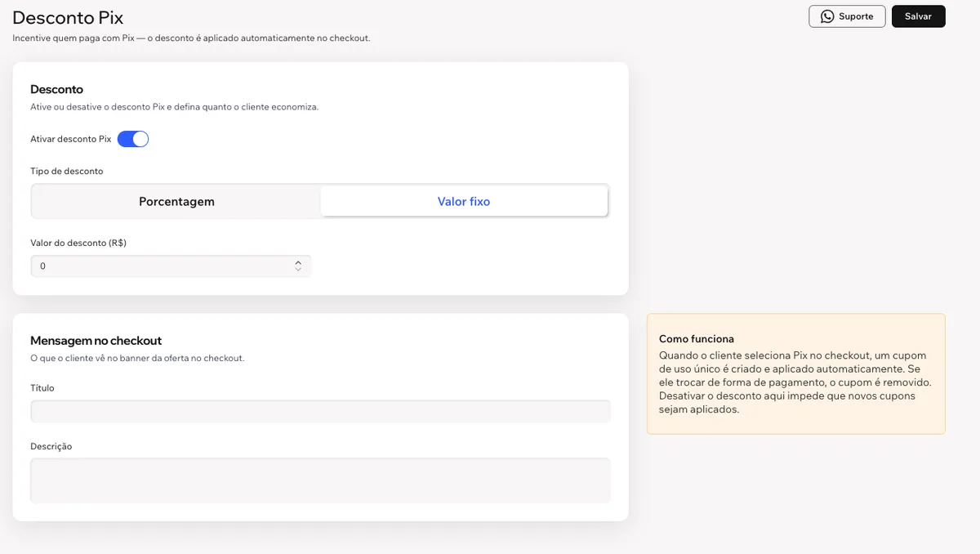Click the Salvar button

pyautogui.click(x=918, y=16)
